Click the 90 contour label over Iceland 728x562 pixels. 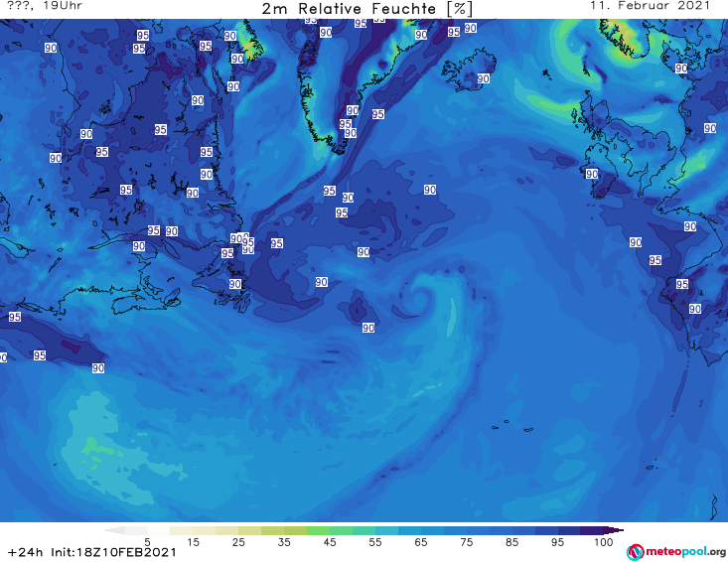click(484, 78)
